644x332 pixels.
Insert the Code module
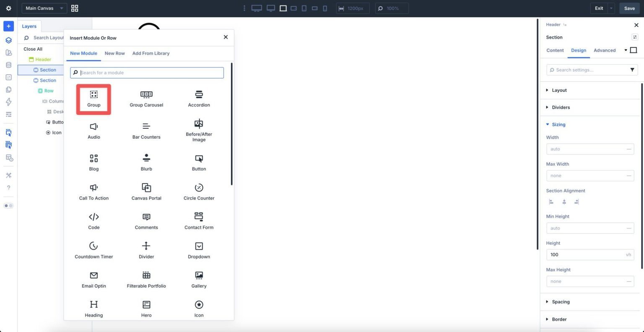tap(94, 221)
